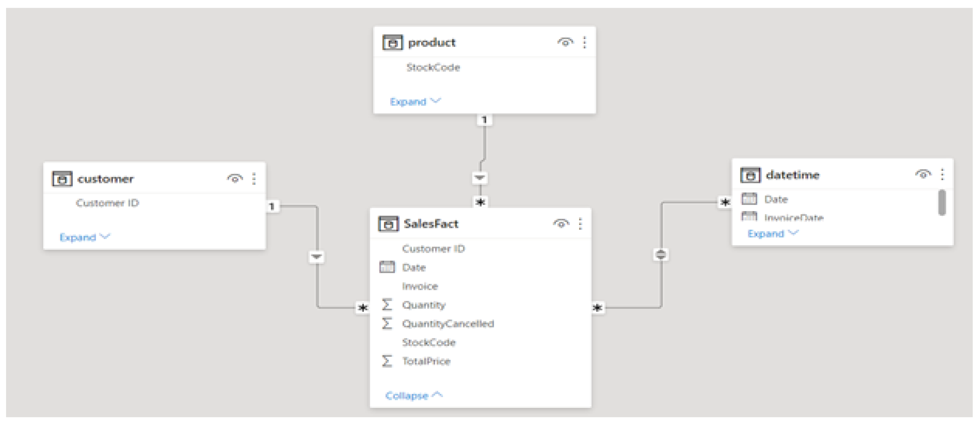The image size is (980, 426).
Task: Open more options for product table
Action: (x=584, y=42)
